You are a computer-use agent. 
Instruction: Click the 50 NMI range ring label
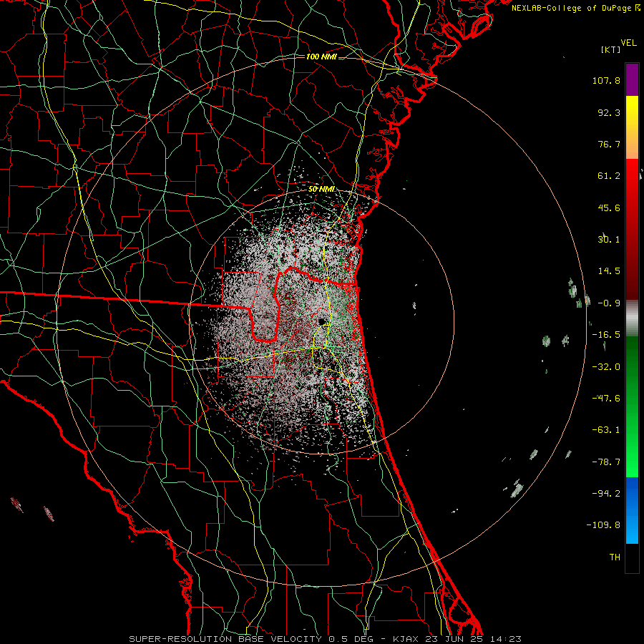tap(321, 190)
